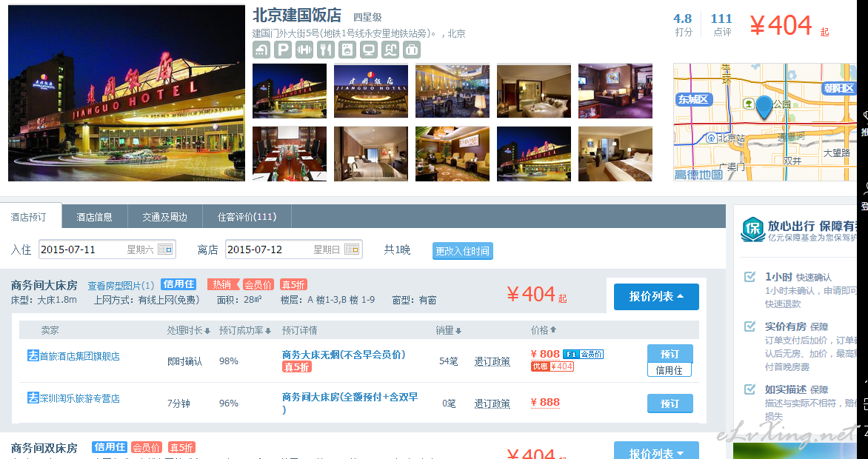Open 商务间大床房(全额预付+含双早) details
The height and width of the screenshot is (459, 868).
tap(350, 403)
